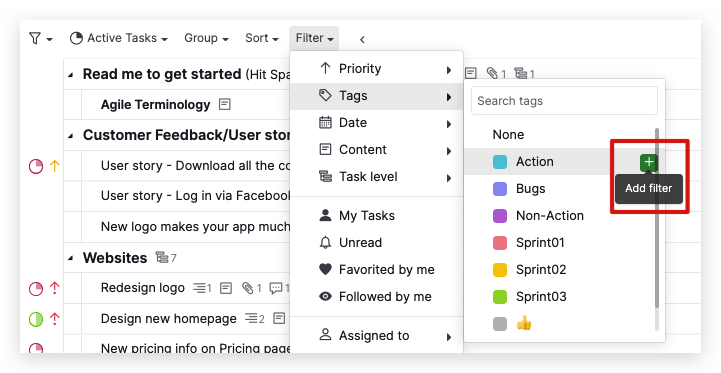Click progress circle for Download user story
The image size is (721, 373).
tap(36, 166)
